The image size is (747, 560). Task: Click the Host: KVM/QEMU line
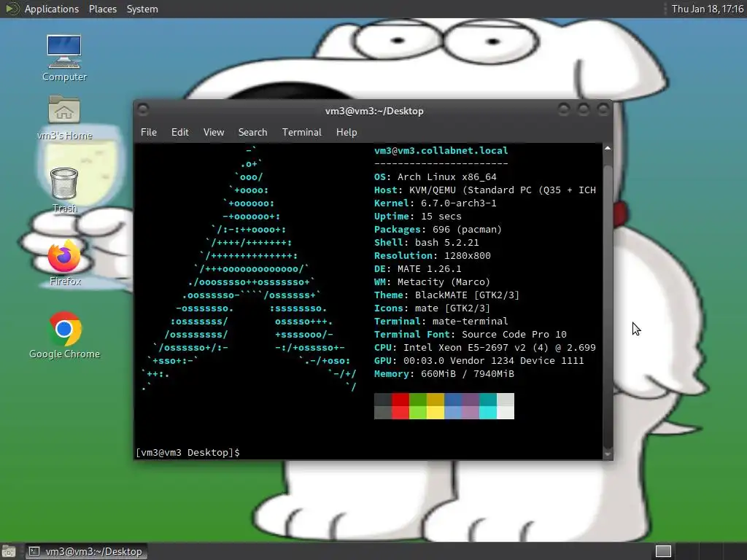coord(485,190)
